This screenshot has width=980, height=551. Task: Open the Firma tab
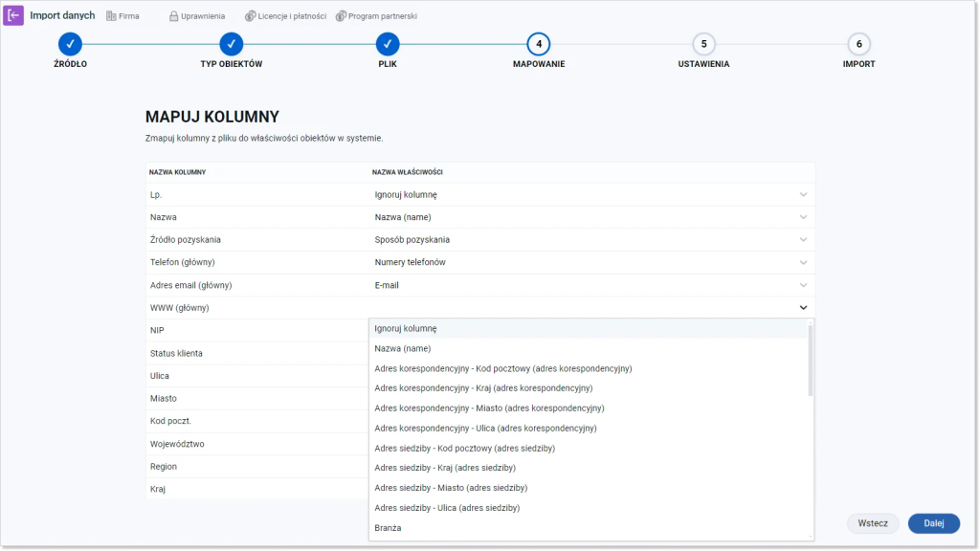click(122, 16)
